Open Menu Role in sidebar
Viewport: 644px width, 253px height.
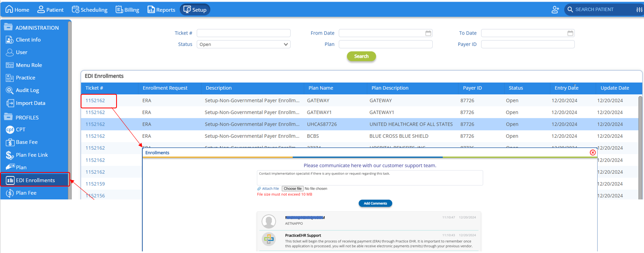tap(24, 65)
